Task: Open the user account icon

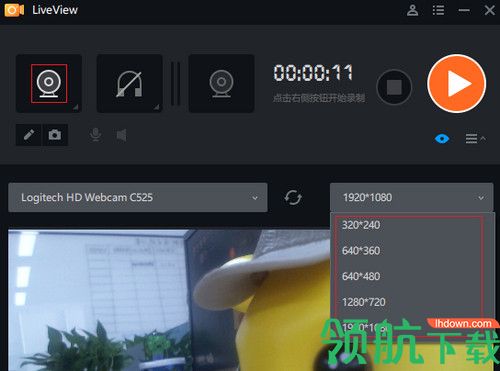Action: click(x=413, y=10)
